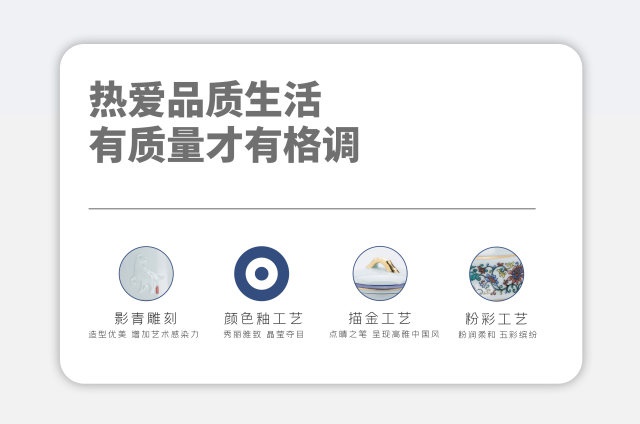Click the 呈现高雅中国风 caption text
The width and height of the screenshot is (640, 424).
pos(406,334)
